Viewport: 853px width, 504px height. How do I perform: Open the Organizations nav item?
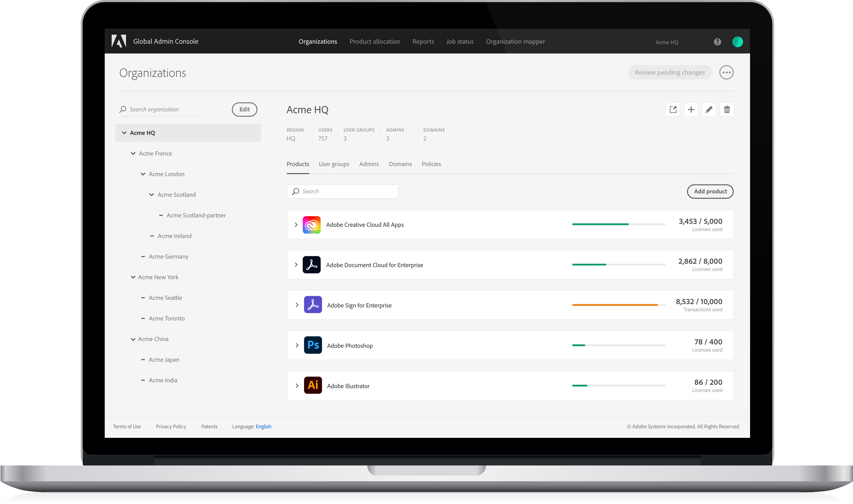pyautogui.click(x=318, y=41)
